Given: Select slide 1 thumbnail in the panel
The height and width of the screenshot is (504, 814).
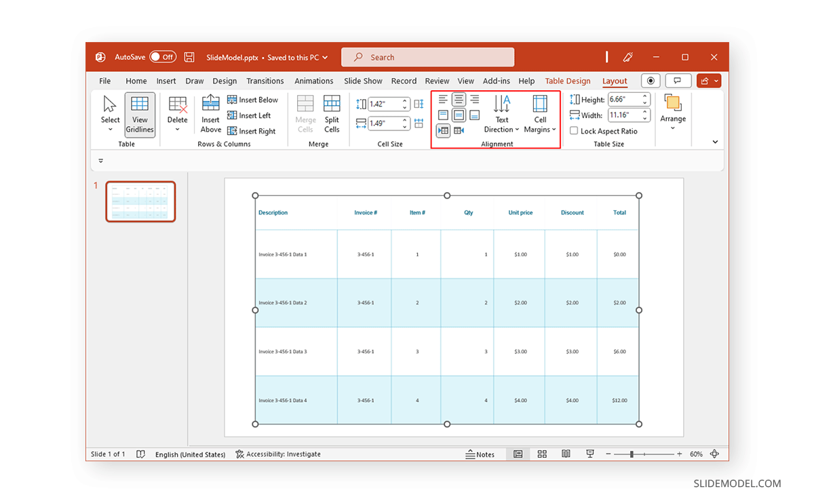Looking at the screenshot, I should [x=140, y=201].
